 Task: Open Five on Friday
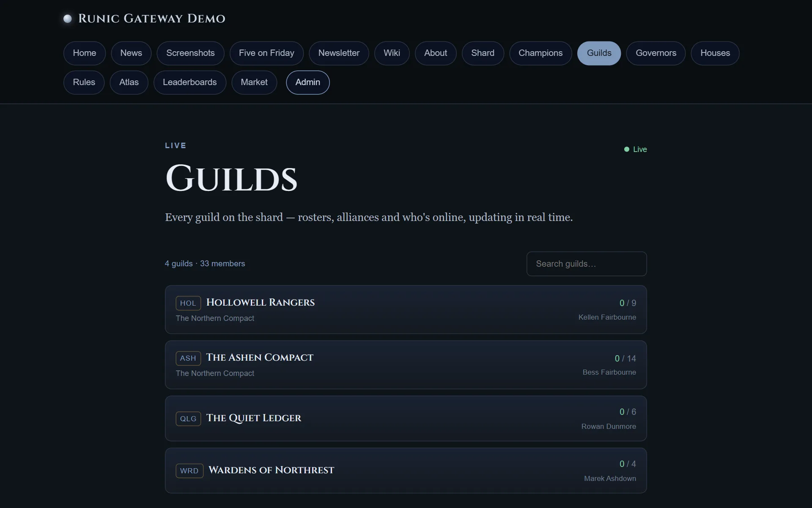tap(266, 53)
